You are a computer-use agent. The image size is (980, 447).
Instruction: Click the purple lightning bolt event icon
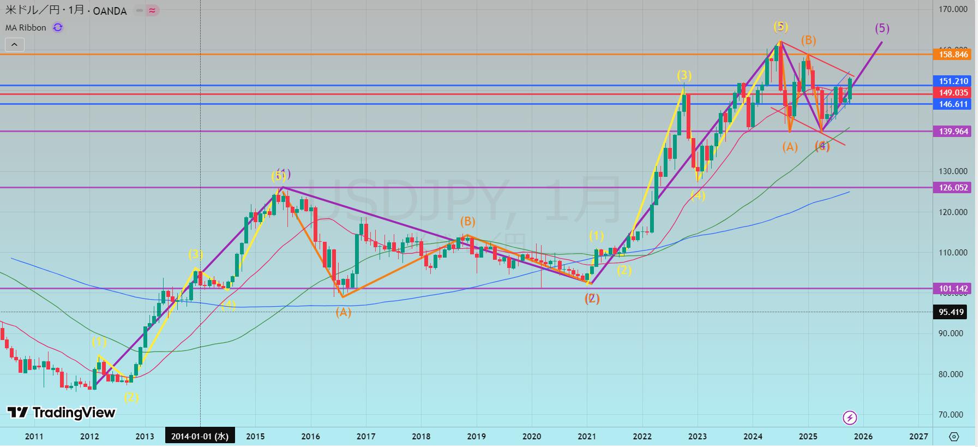point(850,418)
